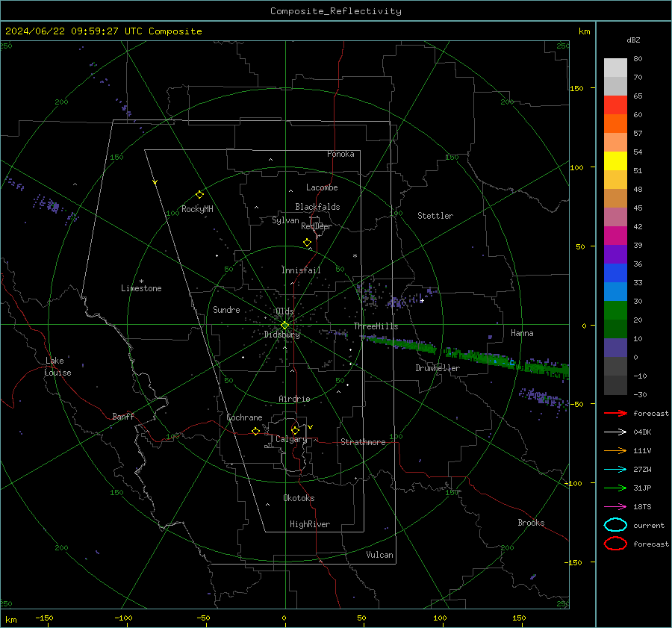The width and height of the screenshot is (672, 628).
Task: Click the yellow diamond marker above RockyMH
Action: tap(199, 195)
